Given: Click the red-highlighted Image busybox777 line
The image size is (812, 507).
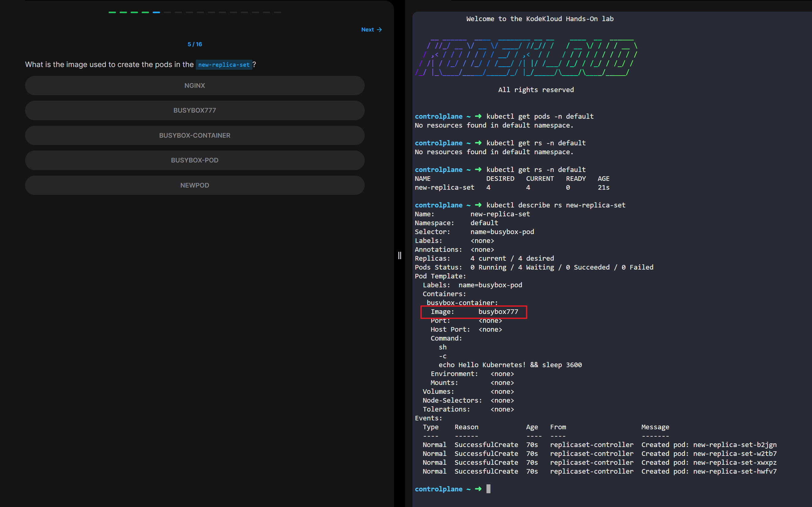Looking at the screenshot, I should 473,312.
